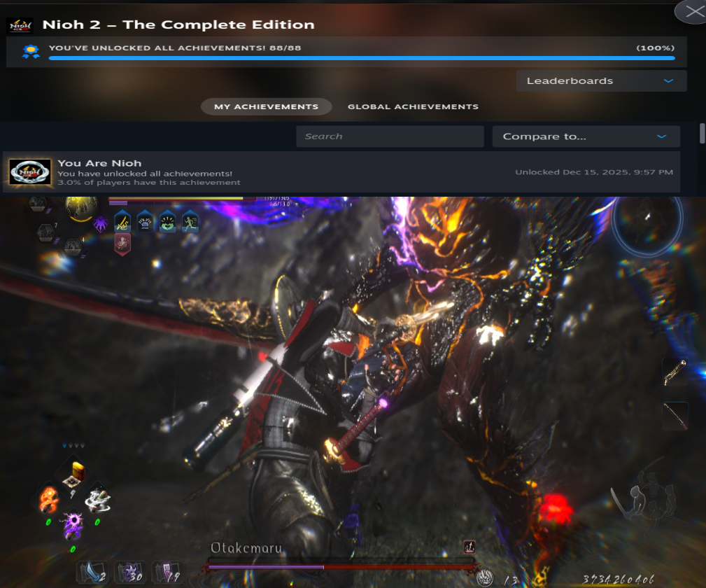This screenshot has width=706, height=588.
Task: Click the green running man buff icon
Action: 190,222
